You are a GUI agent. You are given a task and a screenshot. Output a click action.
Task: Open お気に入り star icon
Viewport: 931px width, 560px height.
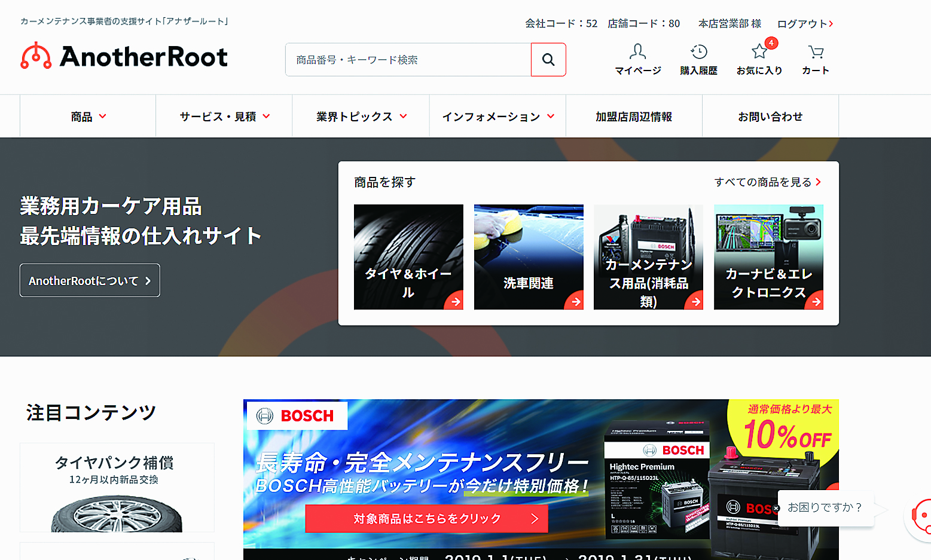[x=759, y=51]
